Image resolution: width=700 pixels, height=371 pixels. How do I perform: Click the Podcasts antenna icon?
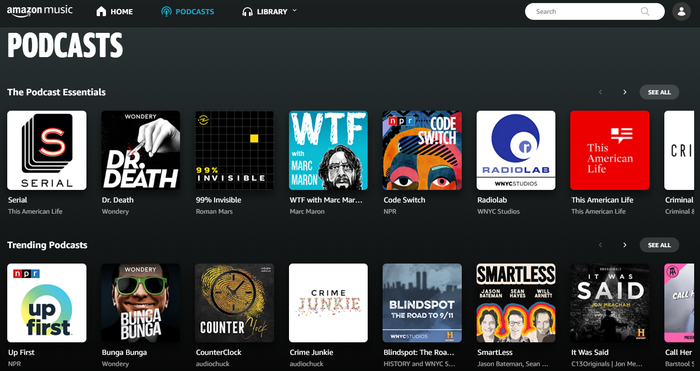pyautogui.click(x=167, y=12)
